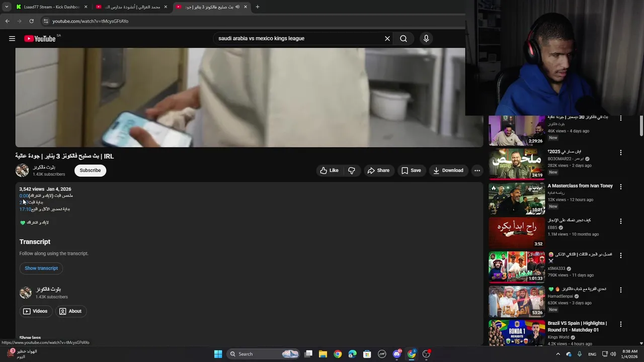Open BO3OMAR22 channel name link

[566, 159]
